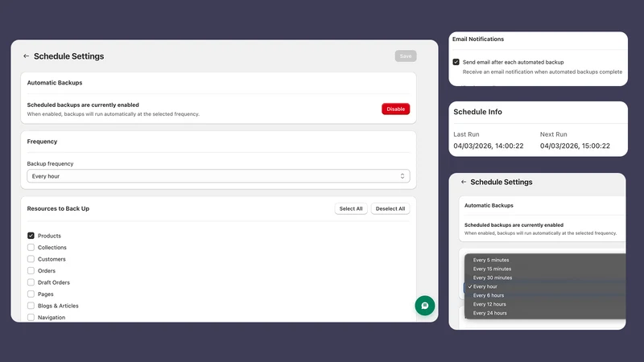The image size is (644, 362).
Task: Uncheck the Products checkbox
Action: [31, 236]
